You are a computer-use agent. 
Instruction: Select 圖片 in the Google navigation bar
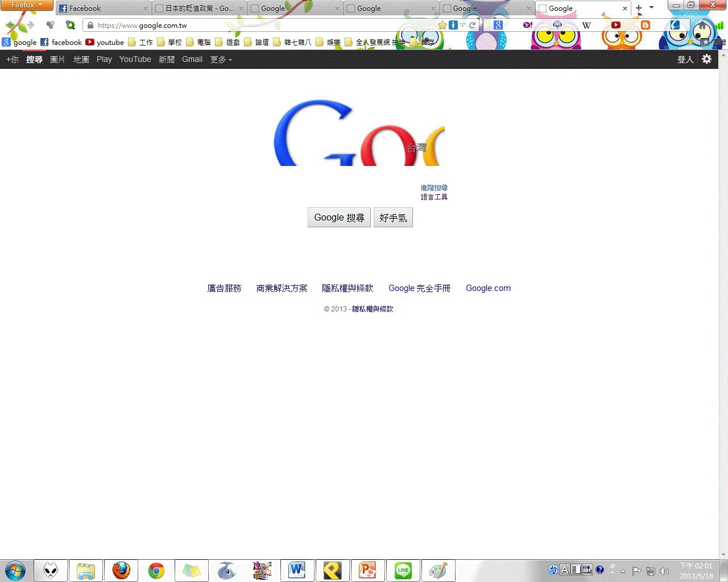pos(57,59)
